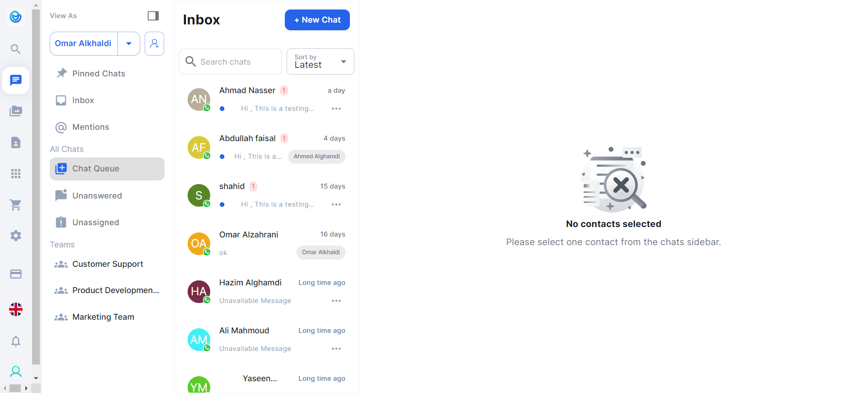
Task: Open the Customer Support team
Action: (x=108, y=264)
